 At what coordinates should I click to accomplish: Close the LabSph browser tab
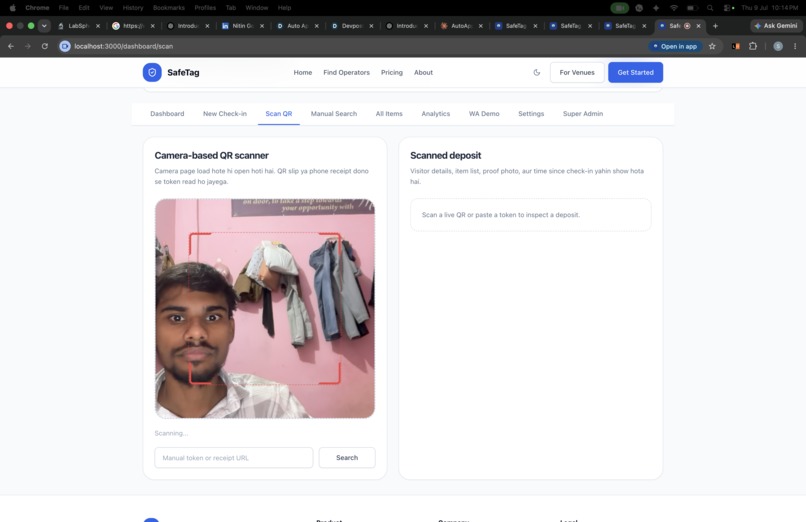[x=98, y=26]
